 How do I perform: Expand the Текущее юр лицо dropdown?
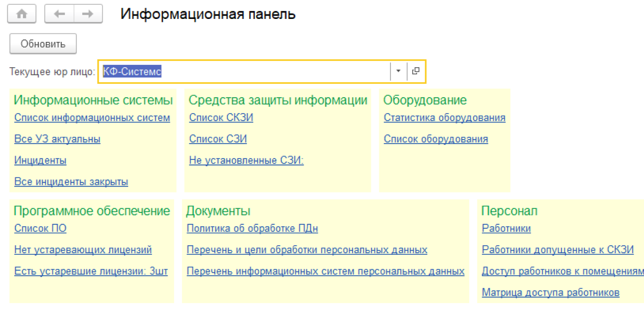pos(398,71)
